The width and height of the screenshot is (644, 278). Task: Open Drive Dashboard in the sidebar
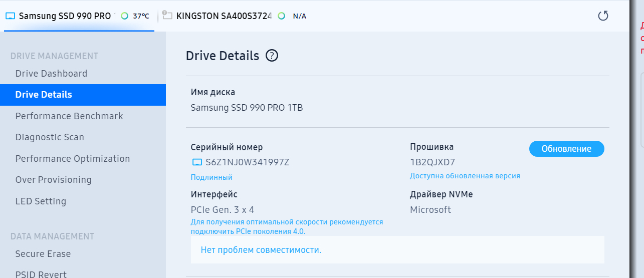click(51, 74)
